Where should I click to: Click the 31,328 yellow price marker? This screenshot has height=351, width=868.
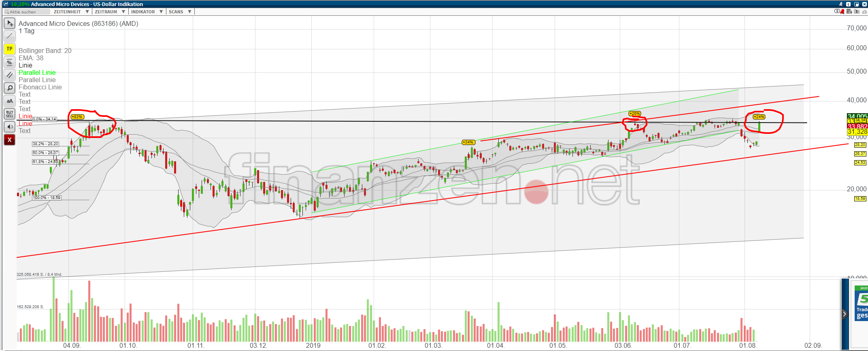pos(857,132)
